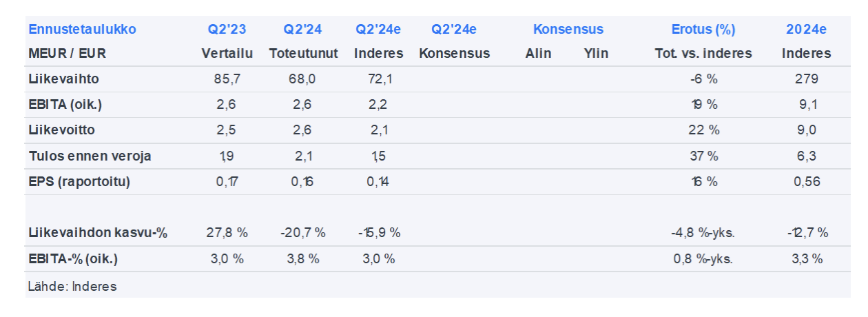The height and width of the screenshot is (317, 868).
Task: Click the Erotus (%) column header
Action: [x=703, y=30]
